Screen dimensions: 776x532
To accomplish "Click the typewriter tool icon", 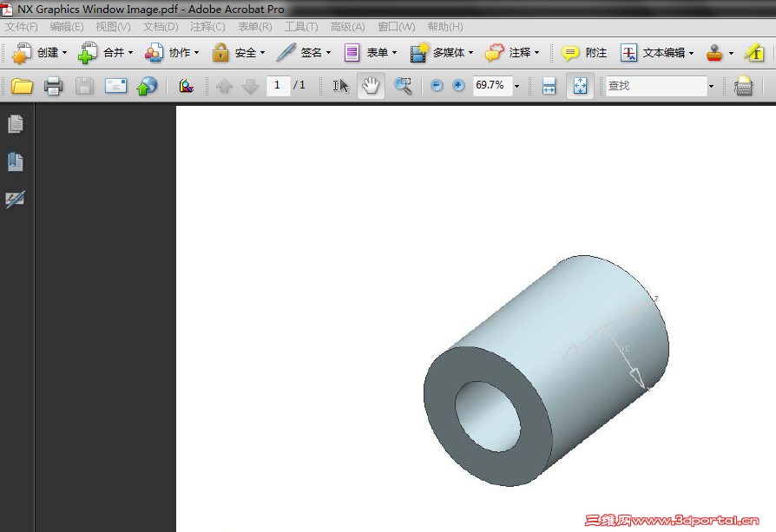I will point(743,86).
